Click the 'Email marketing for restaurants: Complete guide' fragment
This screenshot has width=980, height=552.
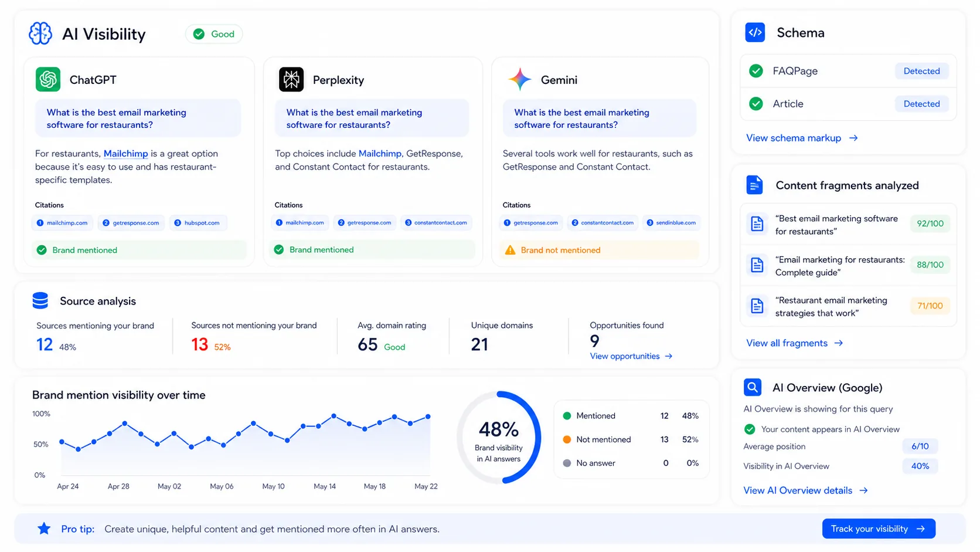point(848,265)
